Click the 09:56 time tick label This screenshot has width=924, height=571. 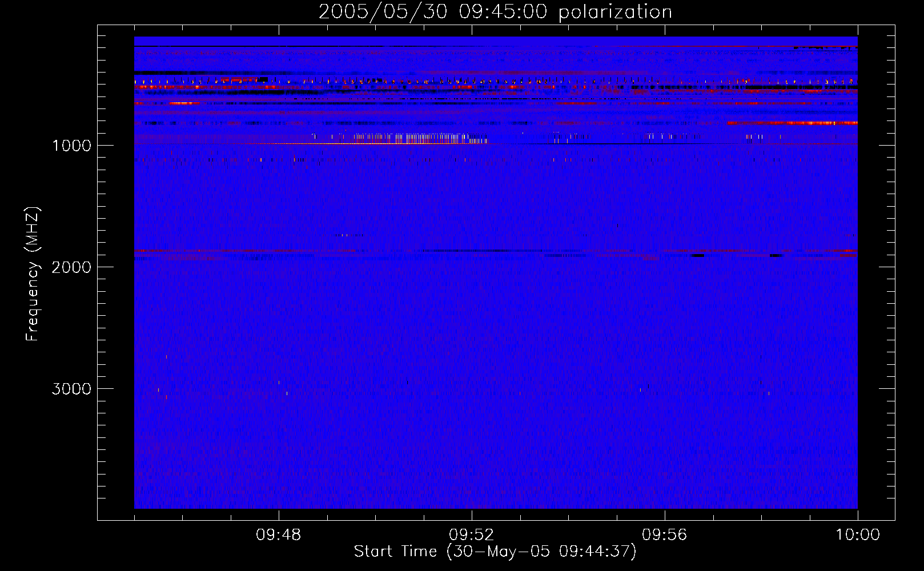coord(665,535)
